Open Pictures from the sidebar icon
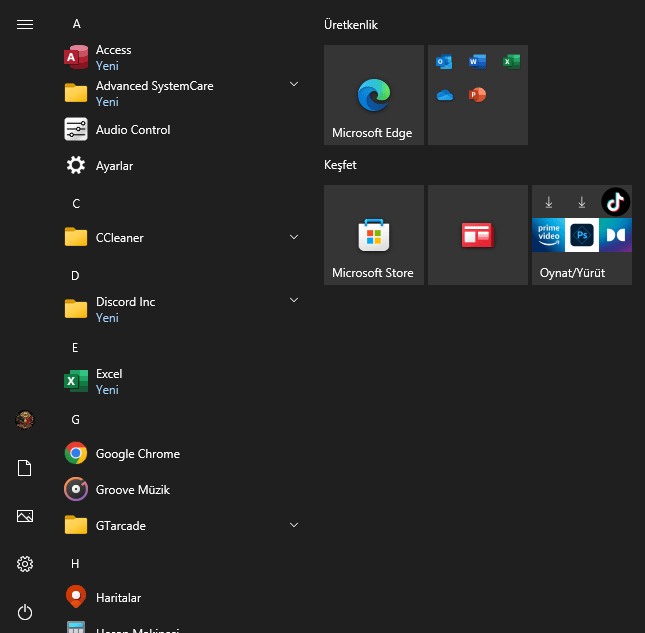The width and height of the screenshot is (645, 633). [25, 516]
